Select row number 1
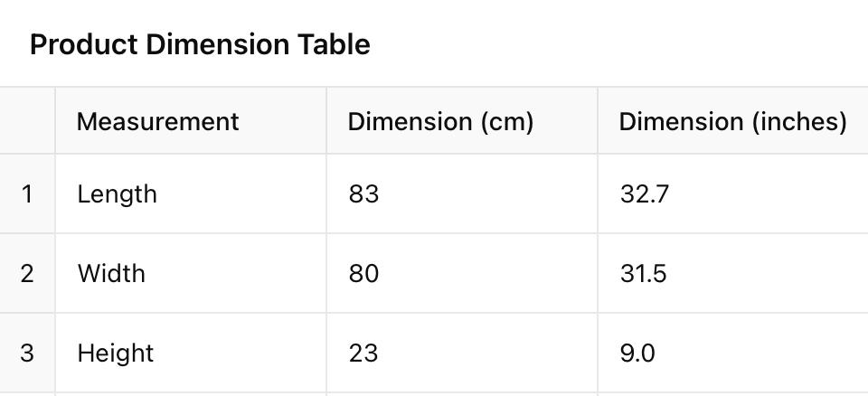This screenshot has height=396, width=868. pos(27,193)
